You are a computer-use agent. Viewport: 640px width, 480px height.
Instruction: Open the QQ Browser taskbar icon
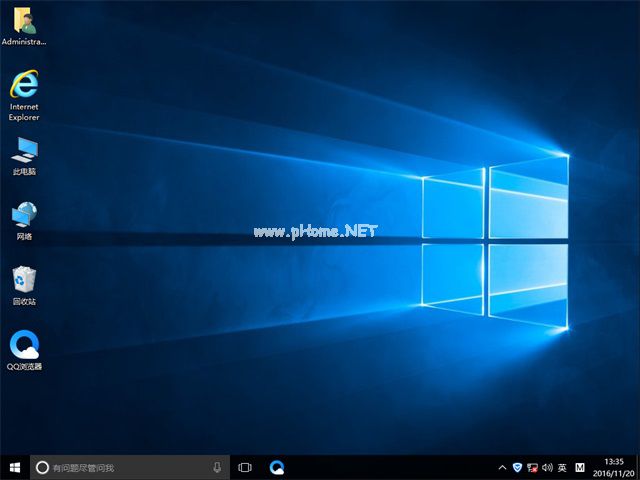click(277, 467)
